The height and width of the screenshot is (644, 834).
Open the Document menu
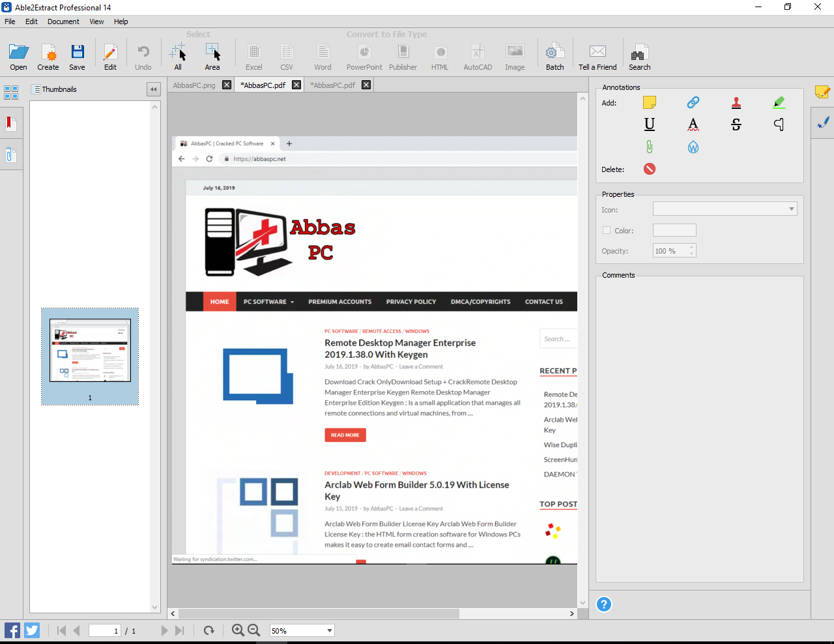point(63,22)
